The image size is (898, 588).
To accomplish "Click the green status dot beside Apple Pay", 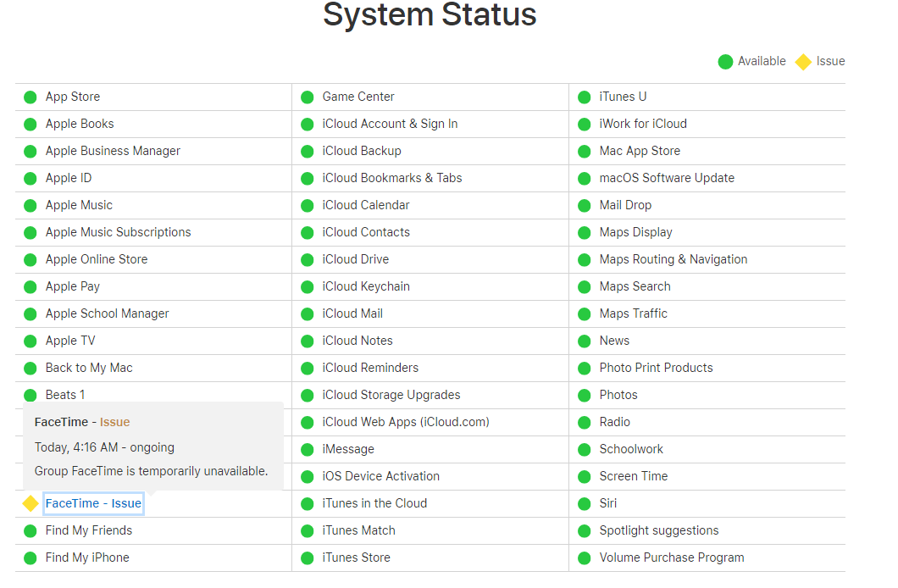I will point(30,287).
